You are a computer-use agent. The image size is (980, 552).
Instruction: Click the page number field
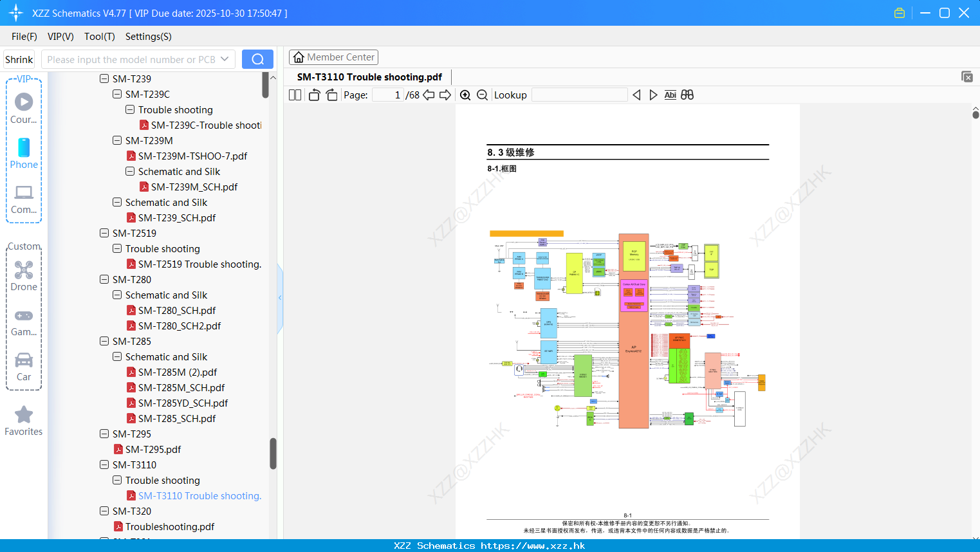pyautogui.click(x=388, y=95)
